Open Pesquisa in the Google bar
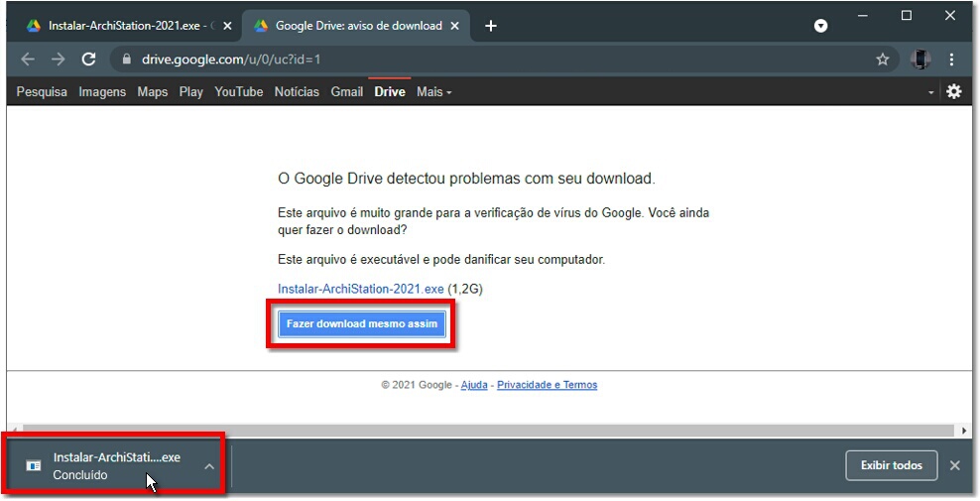This screenshot has height=501, width=980. click(x=42, y=92)
